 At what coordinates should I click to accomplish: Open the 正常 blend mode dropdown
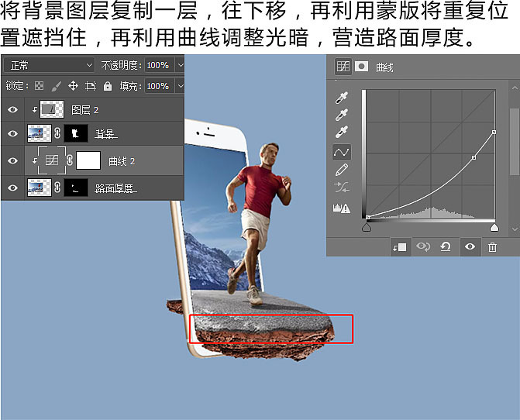pyautogui.click(x=49, y=65)
